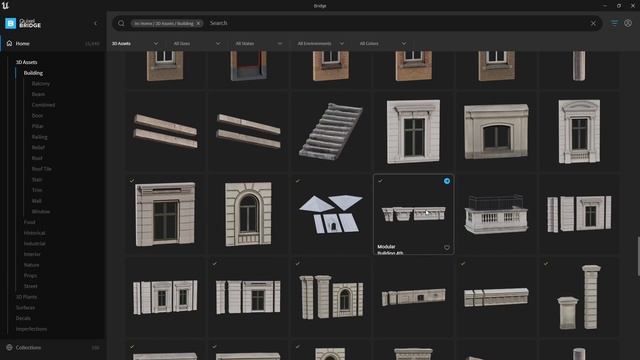Go to Home in the sidebar
640x360 pixels.
(22, 43)
